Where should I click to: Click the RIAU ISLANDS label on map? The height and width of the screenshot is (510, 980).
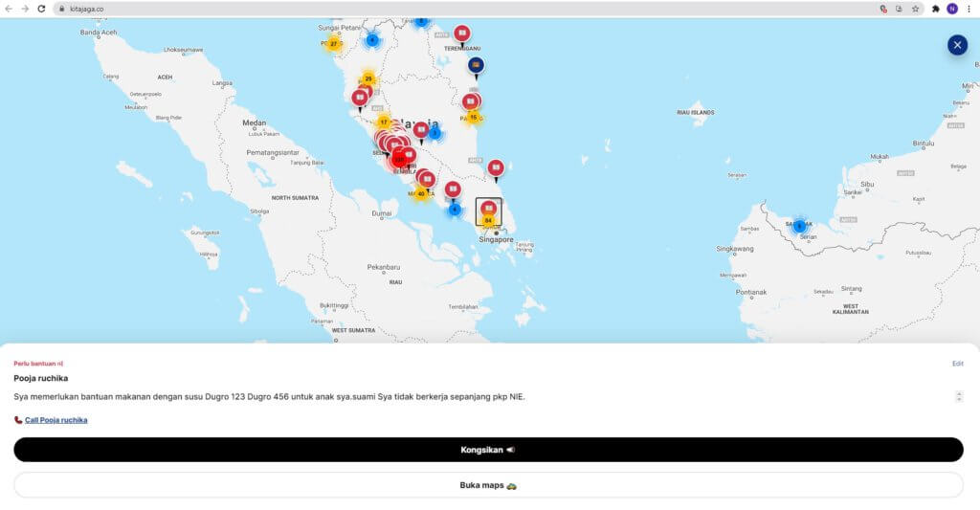point(695,113)
